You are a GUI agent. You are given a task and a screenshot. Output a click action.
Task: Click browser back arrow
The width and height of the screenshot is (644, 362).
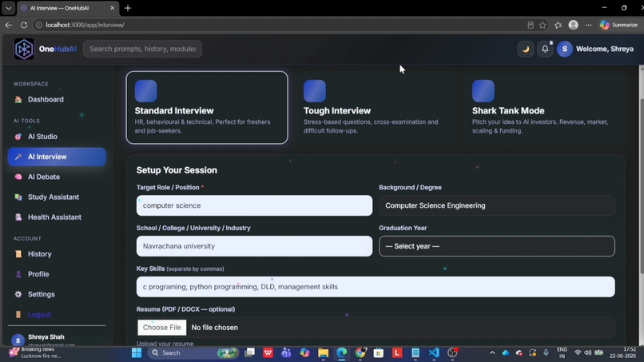point(9,25)
